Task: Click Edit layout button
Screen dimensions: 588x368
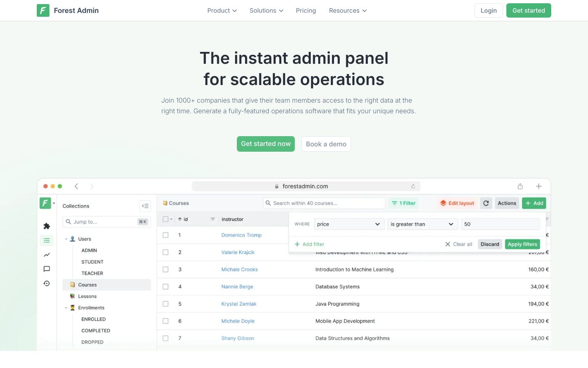Action: [457, 203]
